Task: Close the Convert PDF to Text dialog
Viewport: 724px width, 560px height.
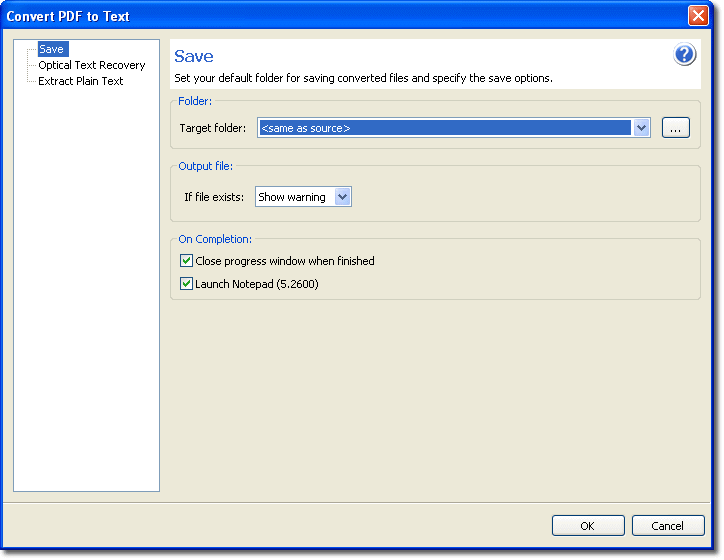Action: [698, 16]
